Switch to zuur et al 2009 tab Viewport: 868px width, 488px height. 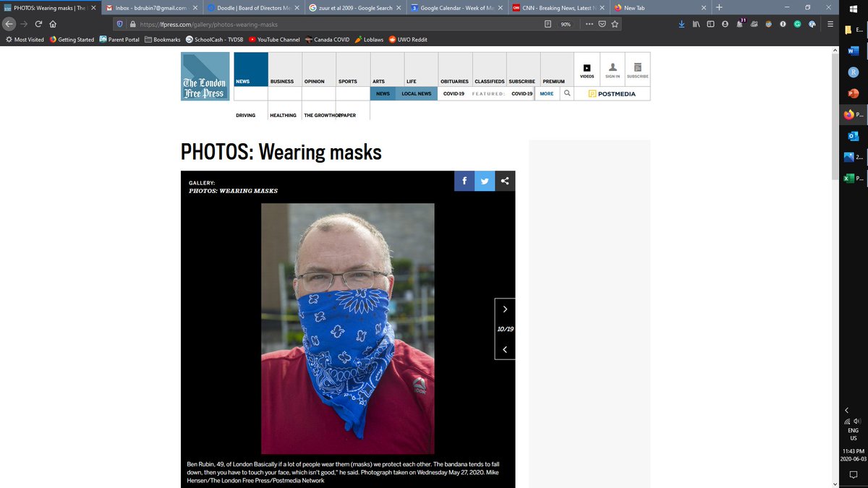[x=354, y=7]
